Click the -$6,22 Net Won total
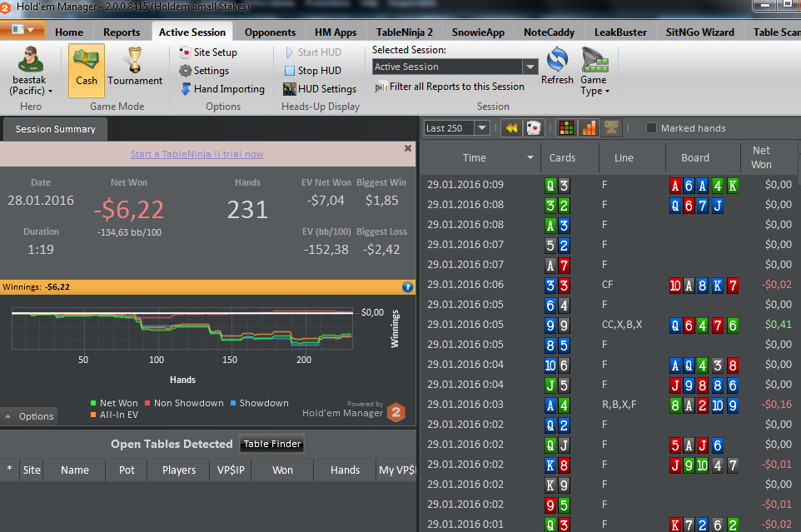This screenshot has height=532, width=801. pos(129,209)
